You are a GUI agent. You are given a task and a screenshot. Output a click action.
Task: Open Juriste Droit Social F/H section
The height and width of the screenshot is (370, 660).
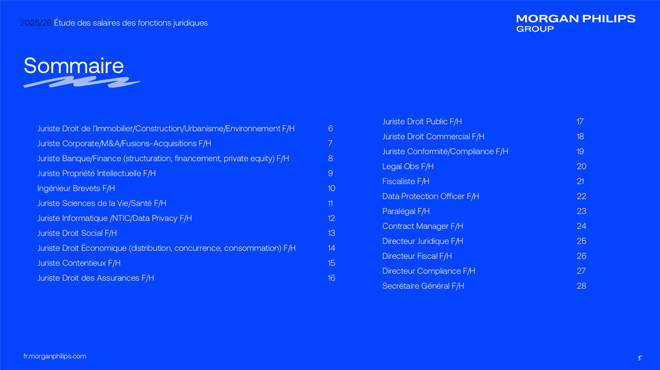click(x=77, y=233)
